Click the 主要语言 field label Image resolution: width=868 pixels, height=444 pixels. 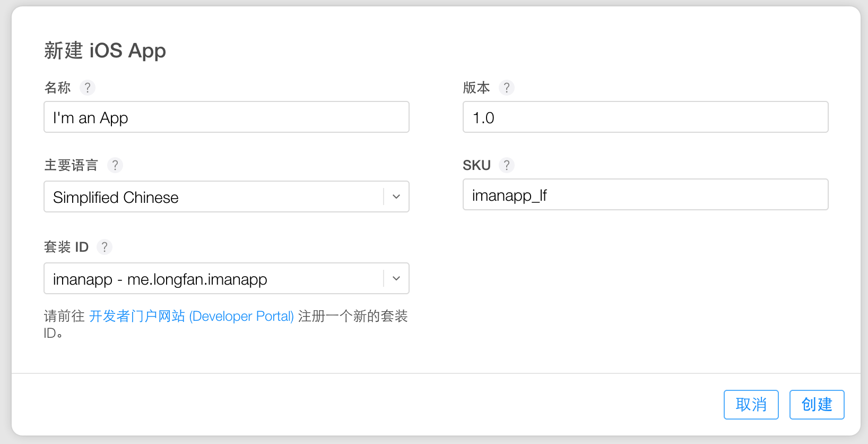[x=71, y=165]
